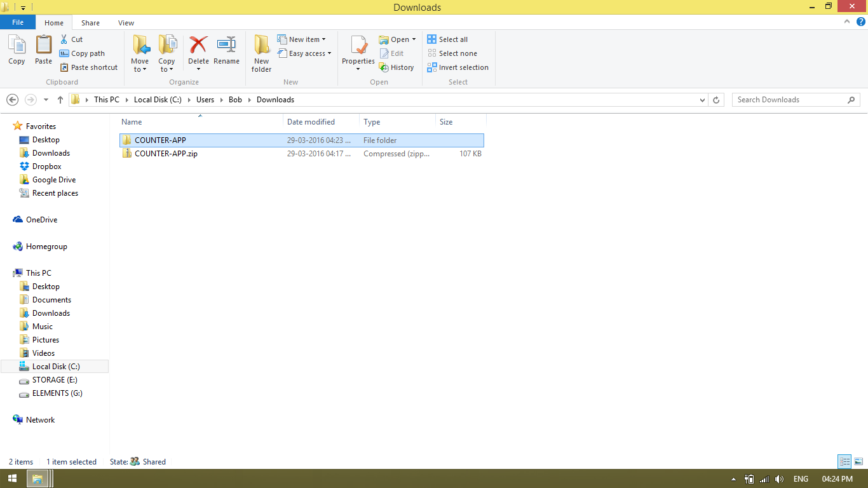Open the Copy to dropdown
The width and height of the screenshot is (868, 488).
(167, 54)
